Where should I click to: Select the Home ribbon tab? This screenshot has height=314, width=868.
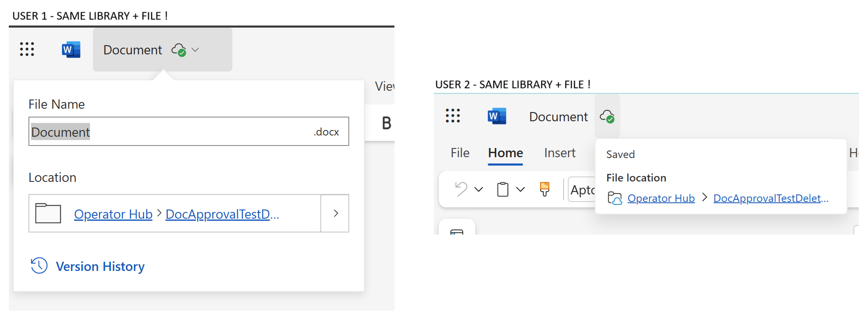click(505, 153)
